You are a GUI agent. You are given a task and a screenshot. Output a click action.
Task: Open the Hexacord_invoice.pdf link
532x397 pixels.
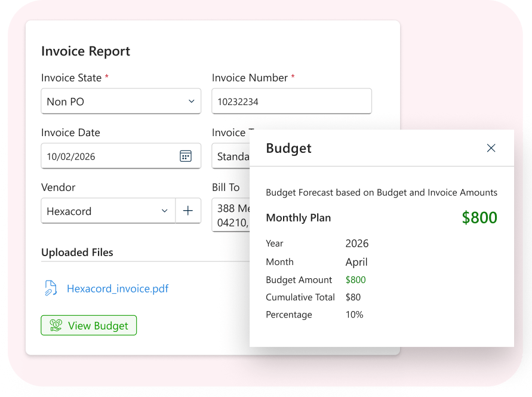coord(118,288)
